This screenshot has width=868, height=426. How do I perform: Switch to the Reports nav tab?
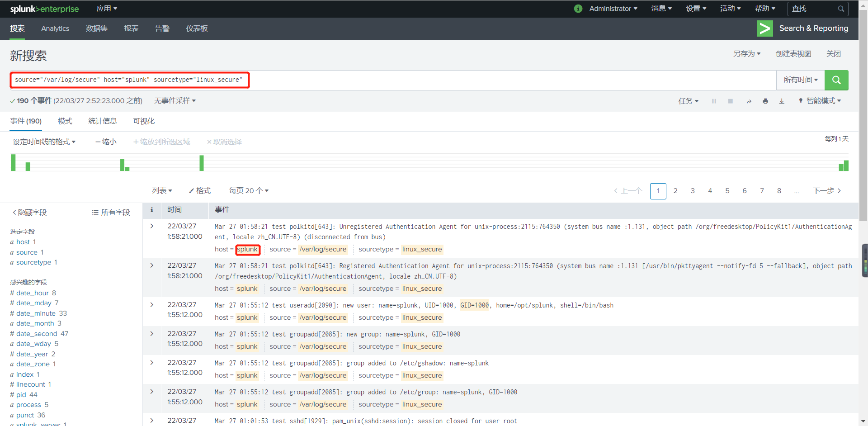tap(131, 28)
